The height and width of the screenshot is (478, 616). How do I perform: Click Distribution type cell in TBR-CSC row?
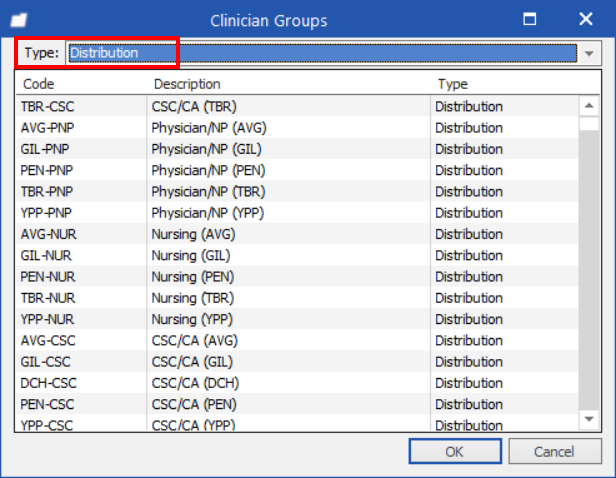[469, 106]
